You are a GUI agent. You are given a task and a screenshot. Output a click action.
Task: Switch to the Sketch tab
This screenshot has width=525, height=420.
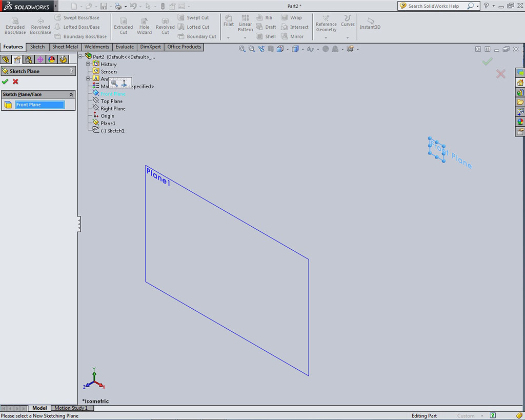[37, 47]
